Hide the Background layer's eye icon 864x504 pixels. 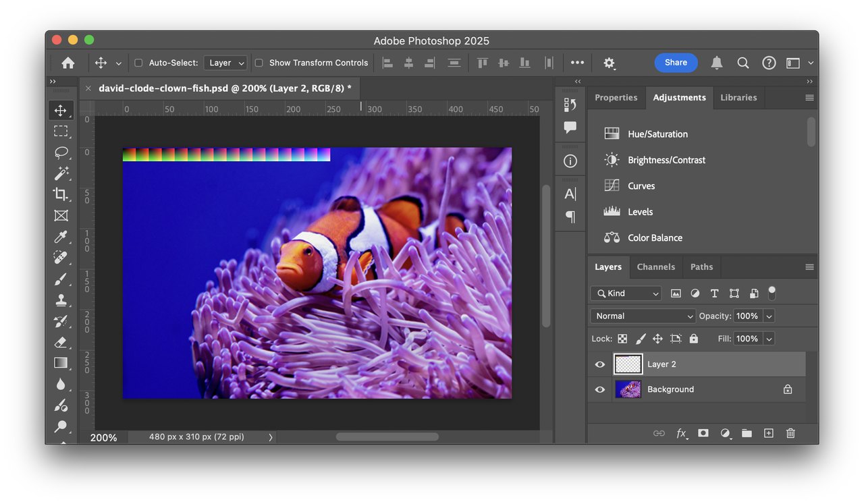(600, 389)
